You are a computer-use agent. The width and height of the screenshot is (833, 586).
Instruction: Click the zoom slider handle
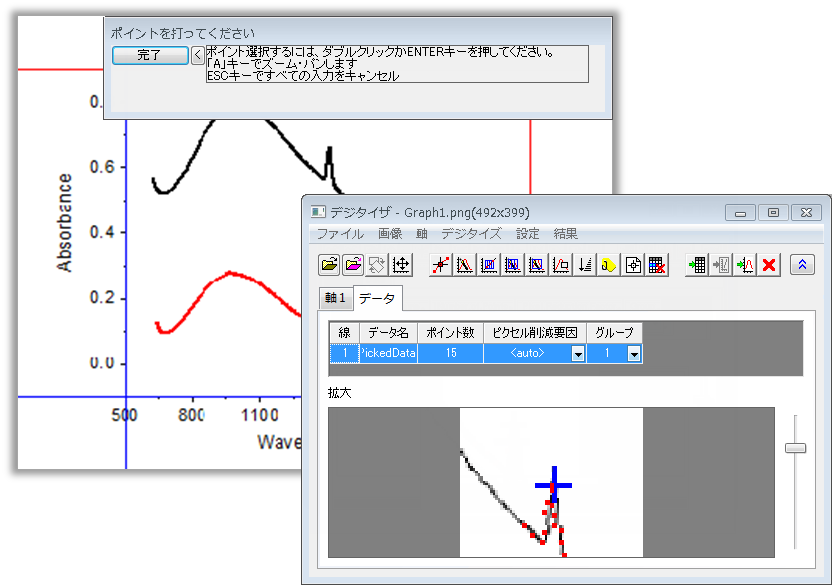795,448
